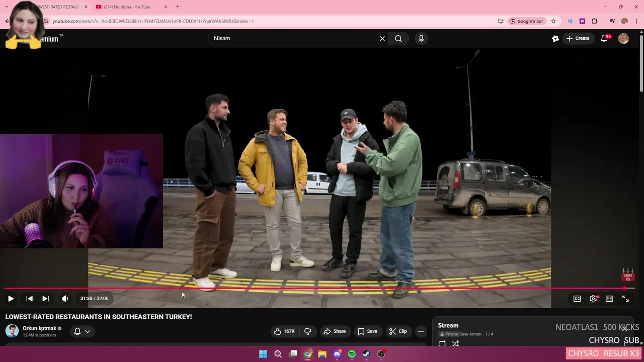
Task: Toggle shuffle for the Stream playlist
Action: click(x=455, y=344)
